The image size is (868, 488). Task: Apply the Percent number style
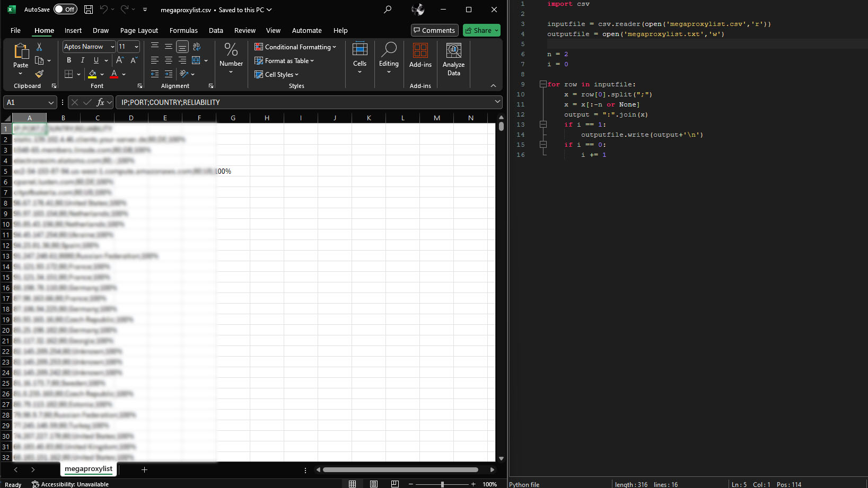point(231,50)
